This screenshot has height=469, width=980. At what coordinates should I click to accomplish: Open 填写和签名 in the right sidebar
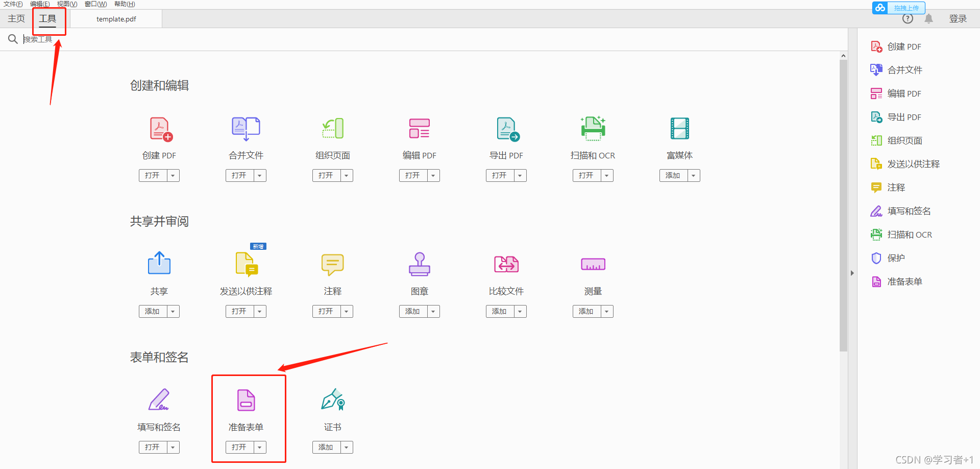tap(900, 211)
